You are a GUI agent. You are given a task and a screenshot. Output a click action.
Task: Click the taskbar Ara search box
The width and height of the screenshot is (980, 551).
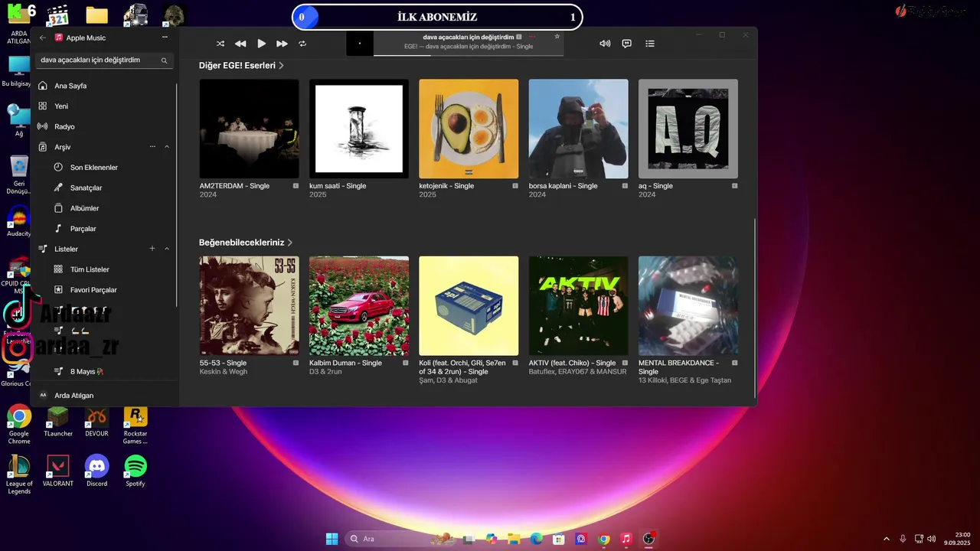[x=400, y=539]
